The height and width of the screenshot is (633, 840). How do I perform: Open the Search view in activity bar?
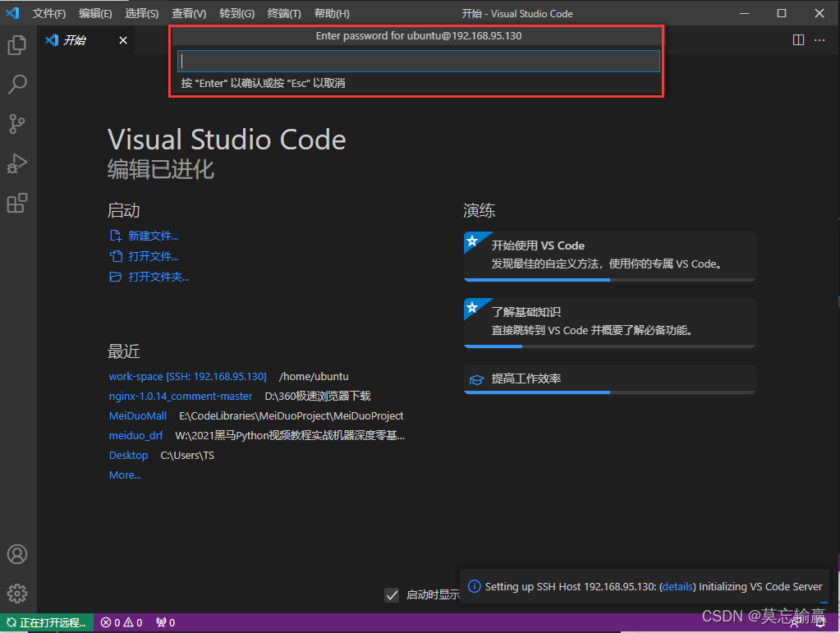point(17,84)
